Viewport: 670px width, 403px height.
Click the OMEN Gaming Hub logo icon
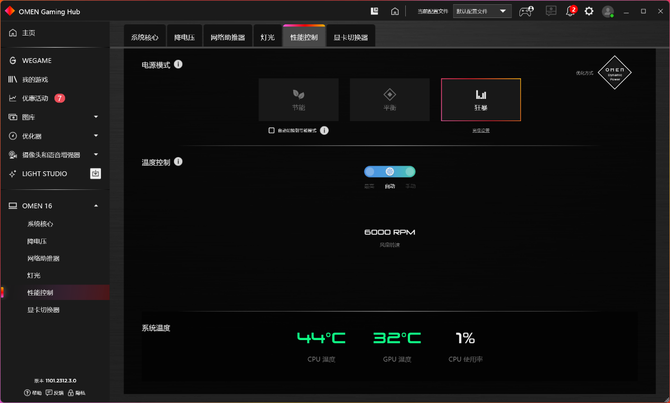coord(9,11)
